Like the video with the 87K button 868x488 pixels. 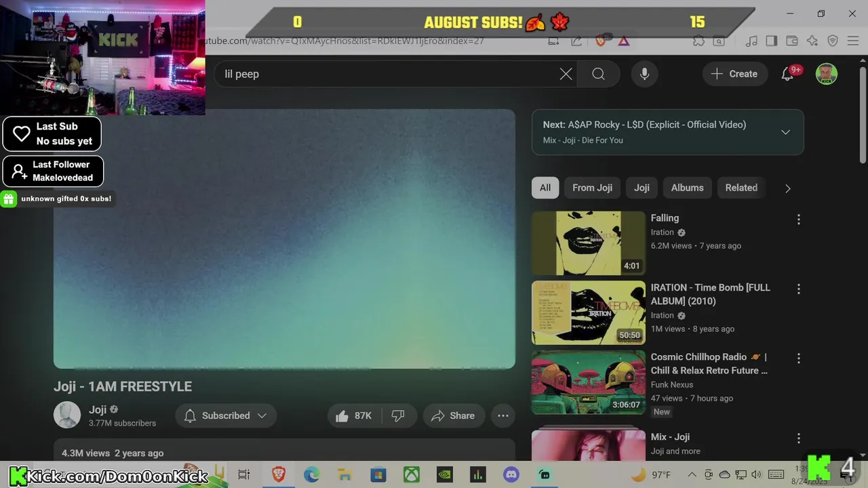(354, 415)
